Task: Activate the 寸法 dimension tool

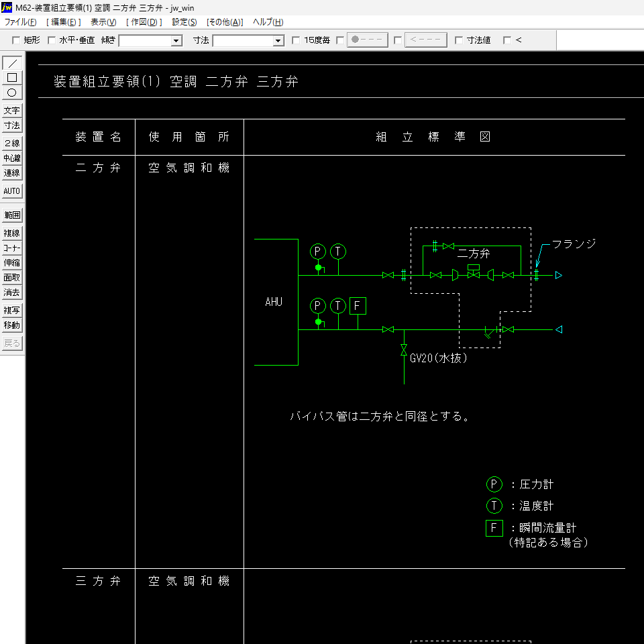Action: [x=12, y=125]
